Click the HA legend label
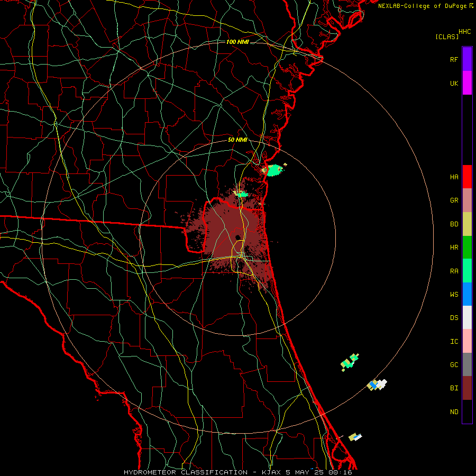The image size is (476, 476). 454,177
